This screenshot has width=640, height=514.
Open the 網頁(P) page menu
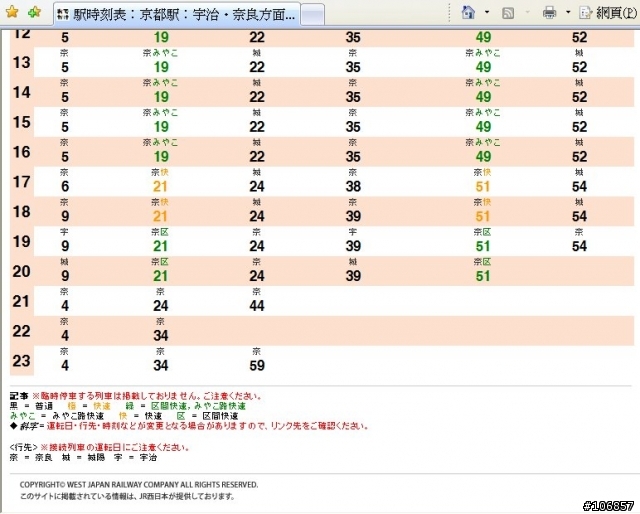click(608, 13)
